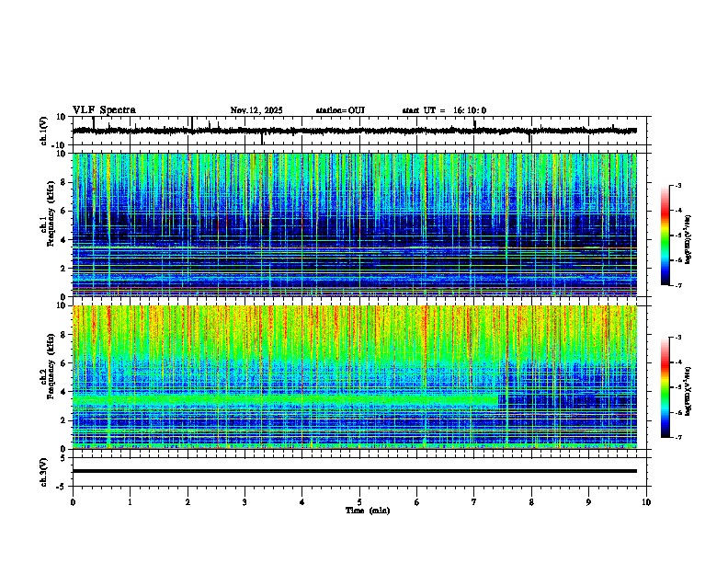
Task: Click the "5" tick on Time axis
Action: tap(359, 502)
